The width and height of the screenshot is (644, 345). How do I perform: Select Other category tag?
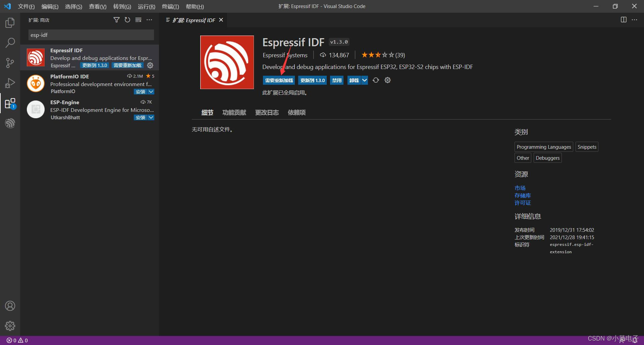523,158
